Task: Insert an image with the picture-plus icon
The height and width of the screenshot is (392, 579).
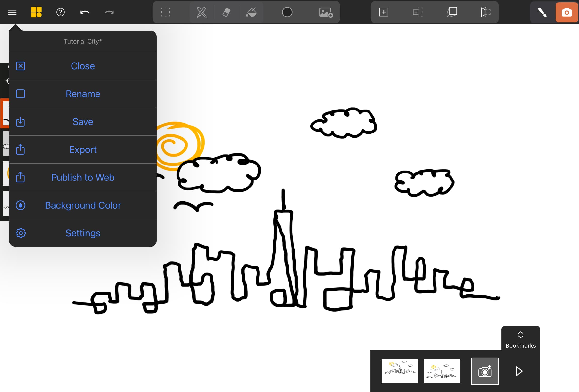Action: pyautogui.click(x=326, y=12)
